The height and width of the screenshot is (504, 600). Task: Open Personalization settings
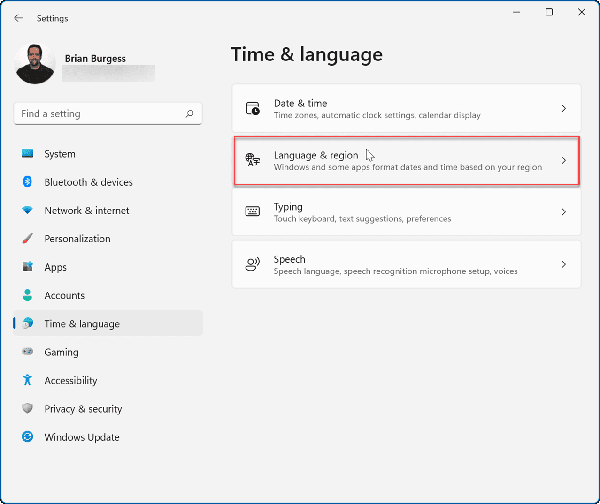click(108, 239)
